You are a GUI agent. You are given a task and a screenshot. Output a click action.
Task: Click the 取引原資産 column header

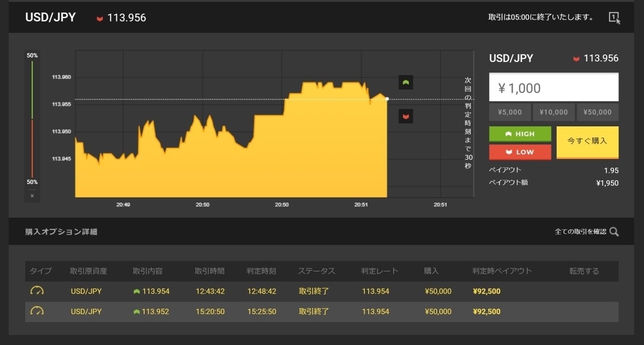pos(88,271)
